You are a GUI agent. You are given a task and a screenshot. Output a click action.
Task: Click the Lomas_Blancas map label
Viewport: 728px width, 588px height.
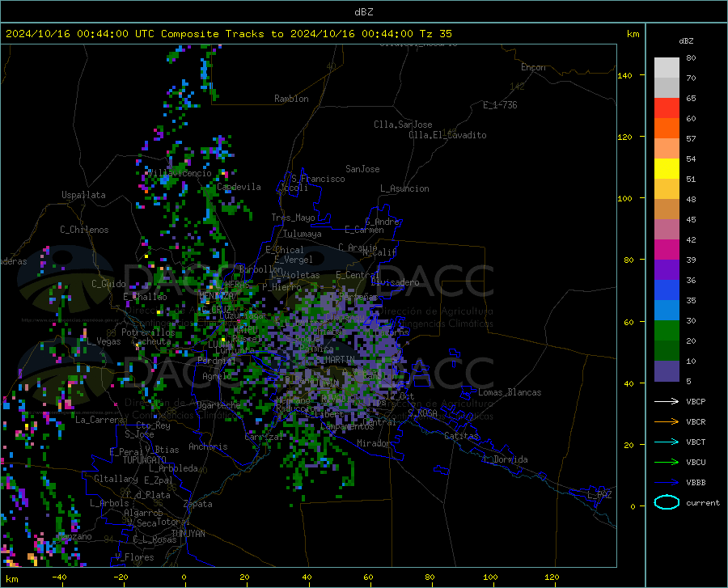(510, 392)
